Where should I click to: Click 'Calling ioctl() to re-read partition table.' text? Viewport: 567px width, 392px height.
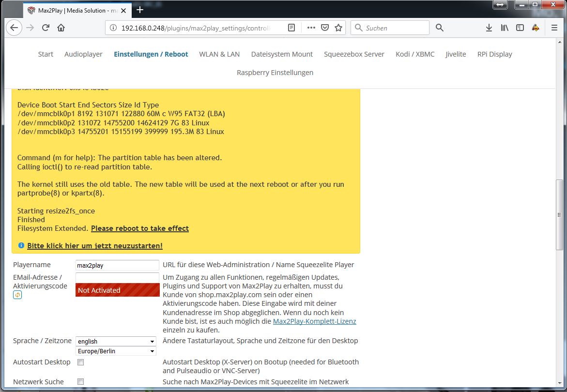(85, 167)
